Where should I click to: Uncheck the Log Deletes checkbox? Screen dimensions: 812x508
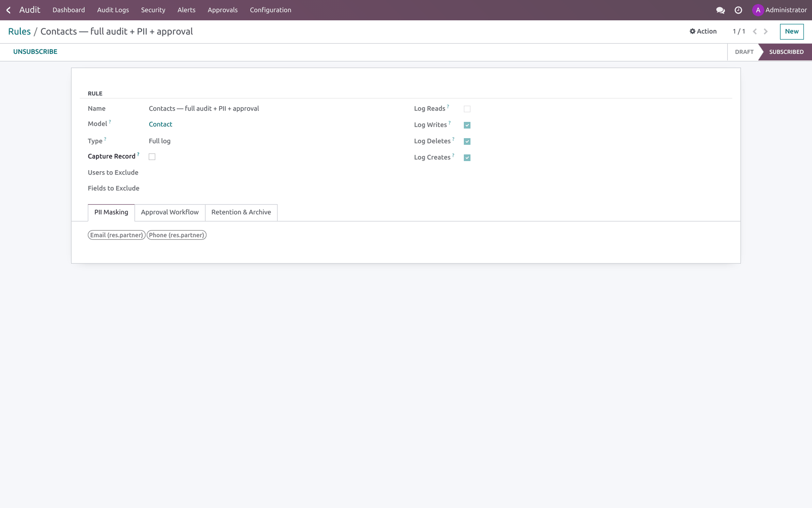tap(467, 141)
